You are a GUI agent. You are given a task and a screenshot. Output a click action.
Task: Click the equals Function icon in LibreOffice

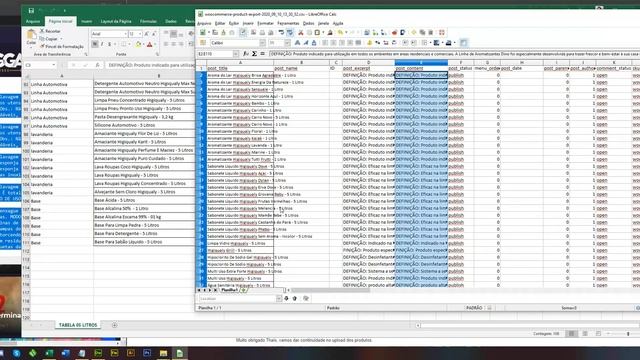point(262,53)
